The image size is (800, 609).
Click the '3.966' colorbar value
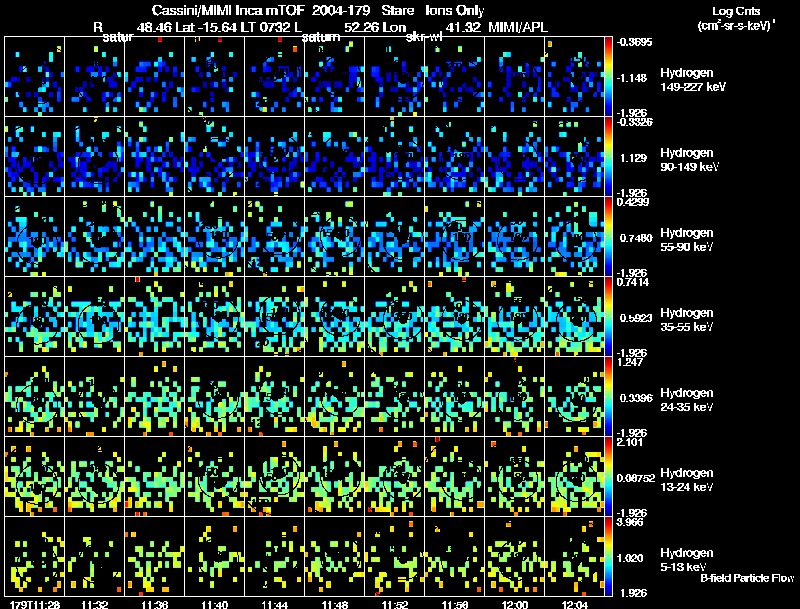pyautogui.click(x=630, y=522)
